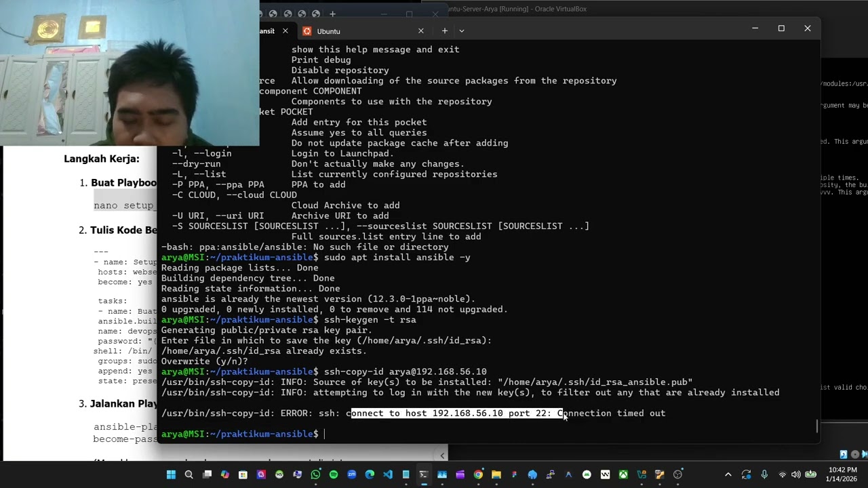Launch Copilot from the taskbar

225,474
